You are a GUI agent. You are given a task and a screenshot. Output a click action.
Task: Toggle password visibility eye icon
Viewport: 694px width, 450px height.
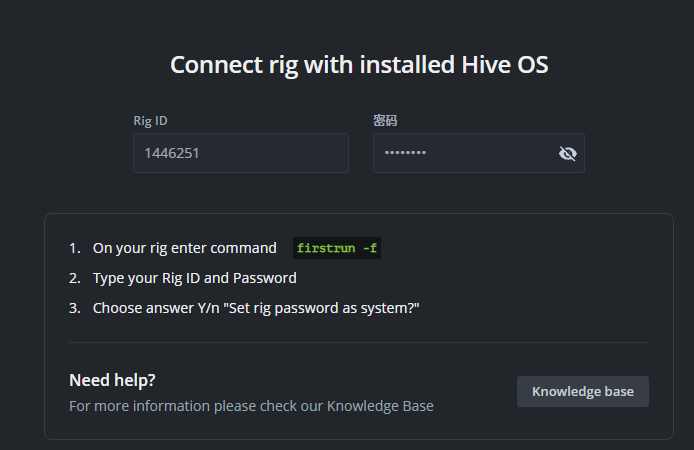point(568,153)
